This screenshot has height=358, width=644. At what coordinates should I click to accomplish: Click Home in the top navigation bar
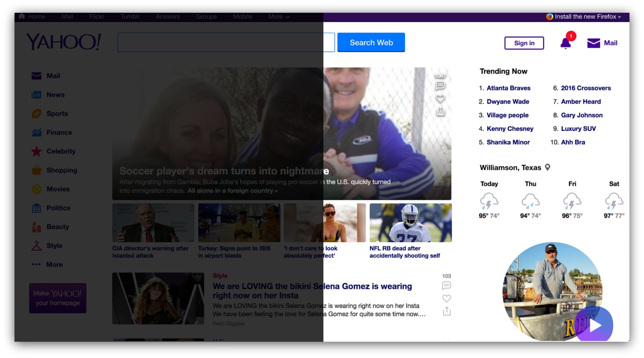click(x=36, y=17)
